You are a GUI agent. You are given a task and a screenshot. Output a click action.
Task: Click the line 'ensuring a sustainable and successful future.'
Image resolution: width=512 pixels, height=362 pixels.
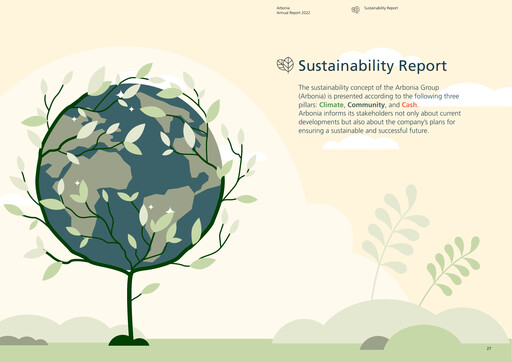(x=363, y=131)
